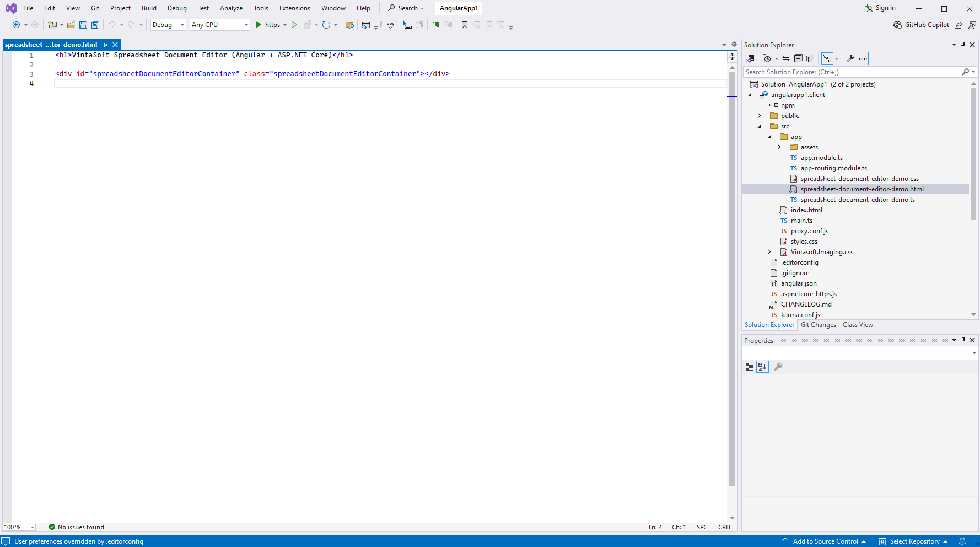This screenshot has width=980, height=547.
Task: Open Solution Explorer properties wrench icon
Action: point(850,58)
